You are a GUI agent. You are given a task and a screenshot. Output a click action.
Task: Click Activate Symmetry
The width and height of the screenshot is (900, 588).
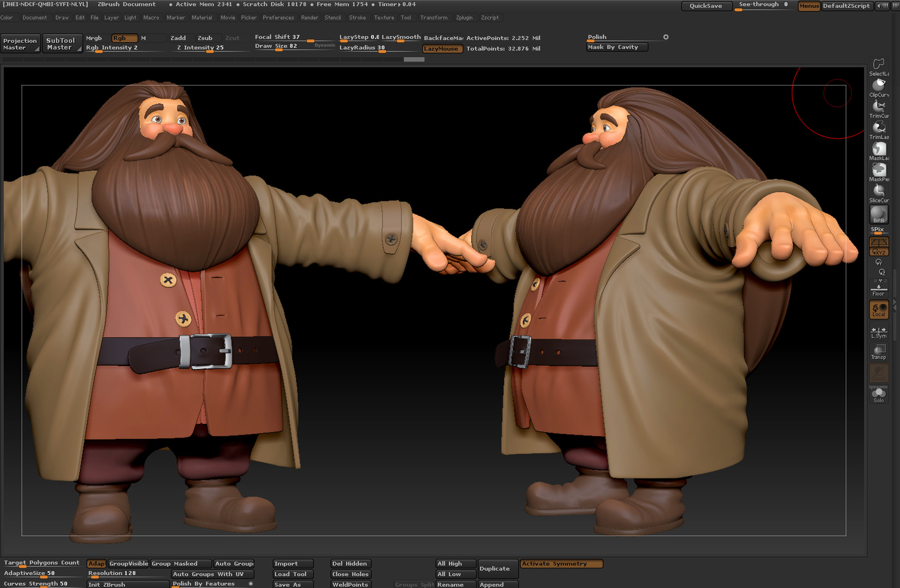[561, 564]
